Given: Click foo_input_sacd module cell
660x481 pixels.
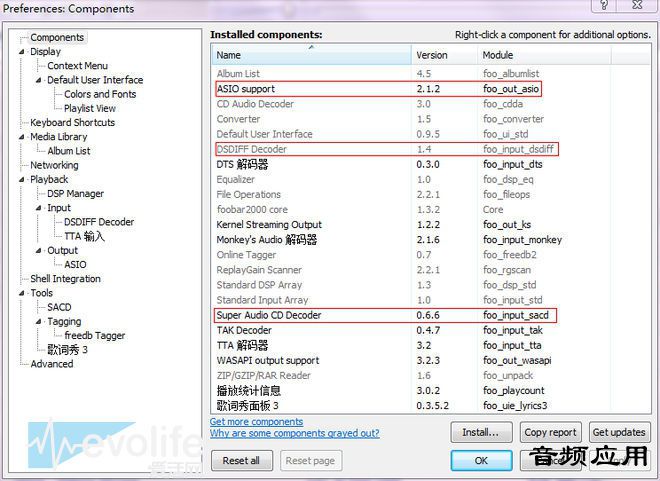Looking at the screenshot, I should [516, 315].
